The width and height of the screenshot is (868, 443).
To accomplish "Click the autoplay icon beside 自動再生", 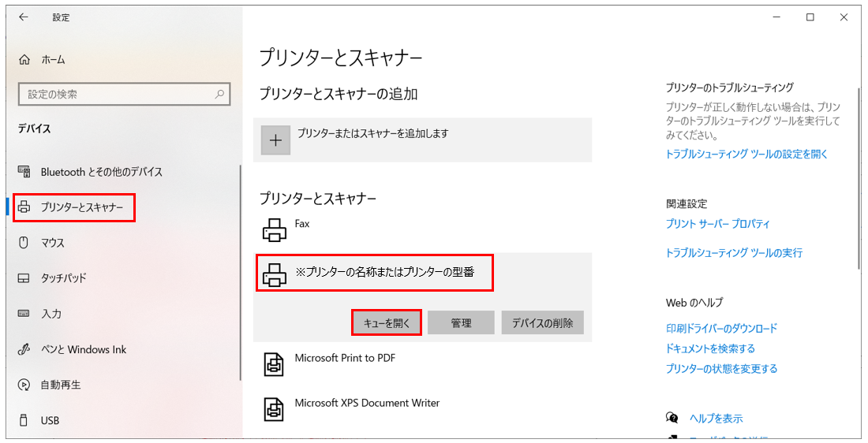I will 24,385.
